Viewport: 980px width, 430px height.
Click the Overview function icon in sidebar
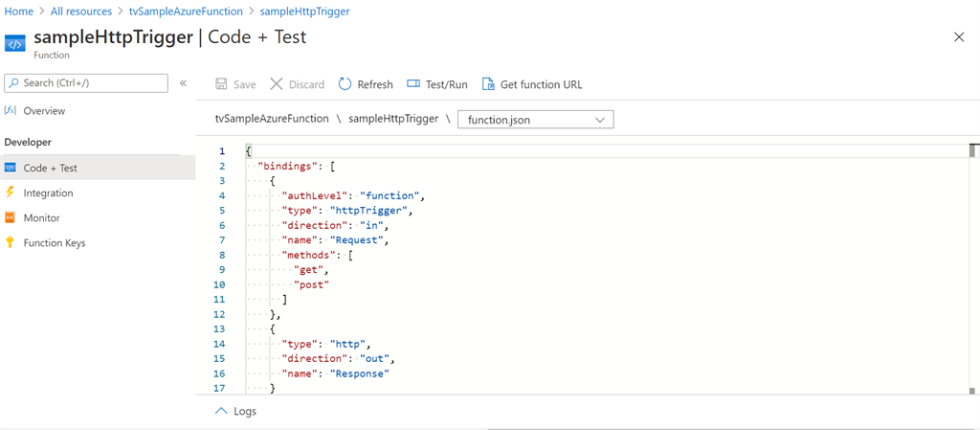pyautogui.click(x=10, y=111)
